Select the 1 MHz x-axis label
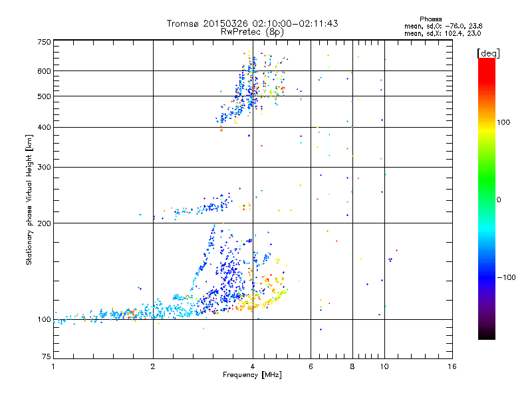Viewport: 532px width, 399px height. (53, 366)
